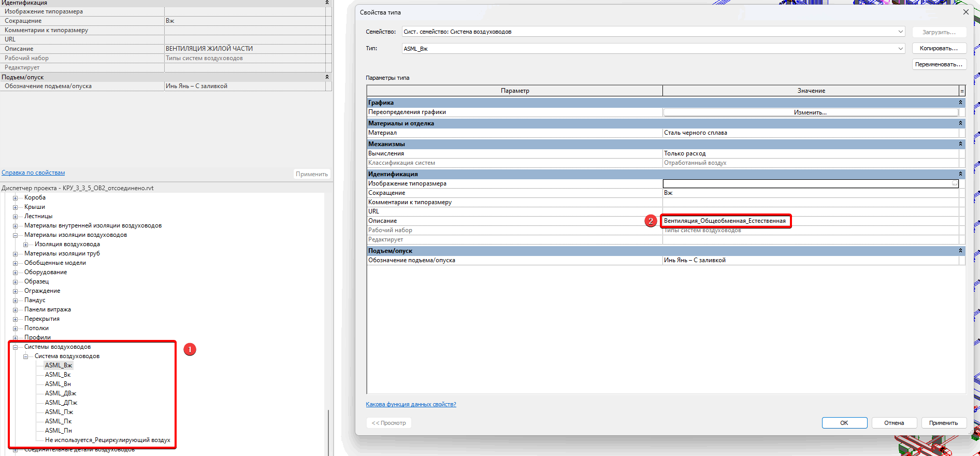980x456 pixels.
Task: Collapse the Материалы изоляции воздуховодов node
Action: click(16, 235)
